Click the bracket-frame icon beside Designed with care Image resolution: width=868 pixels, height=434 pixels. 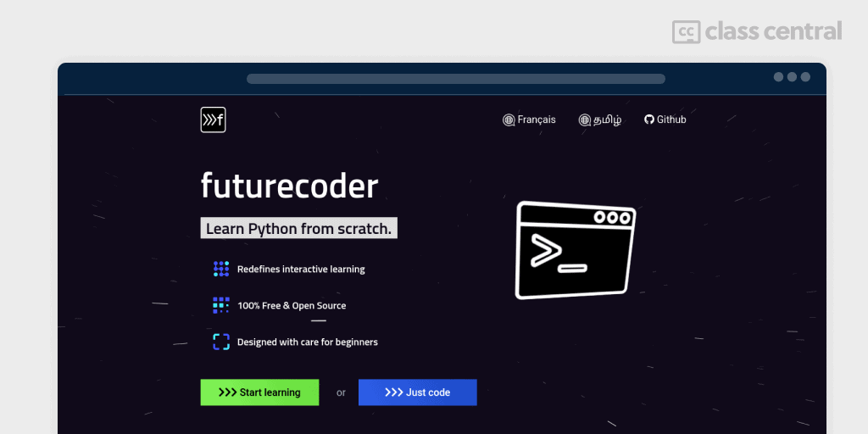tap(221, 342)
